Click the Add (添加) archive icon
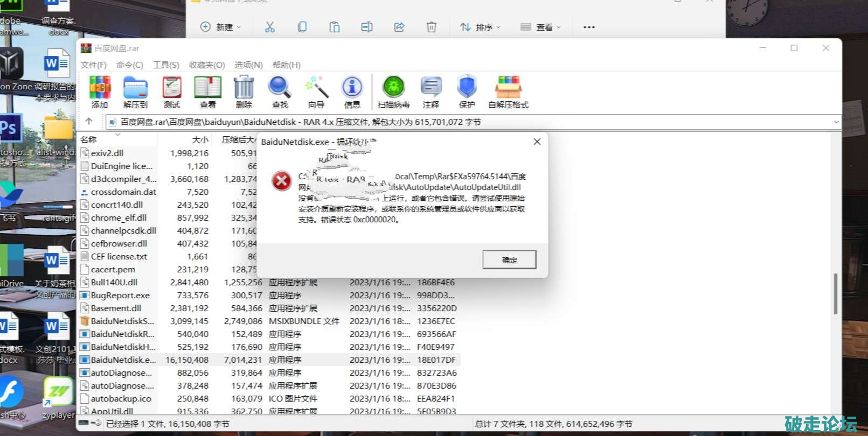 (x=100, y=92)
